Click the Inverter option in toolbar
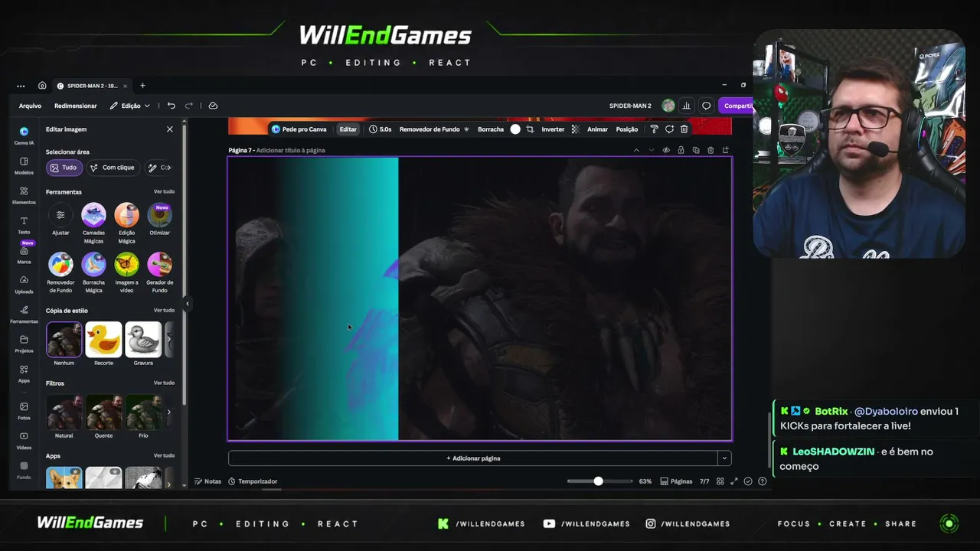 coord(553,129)
